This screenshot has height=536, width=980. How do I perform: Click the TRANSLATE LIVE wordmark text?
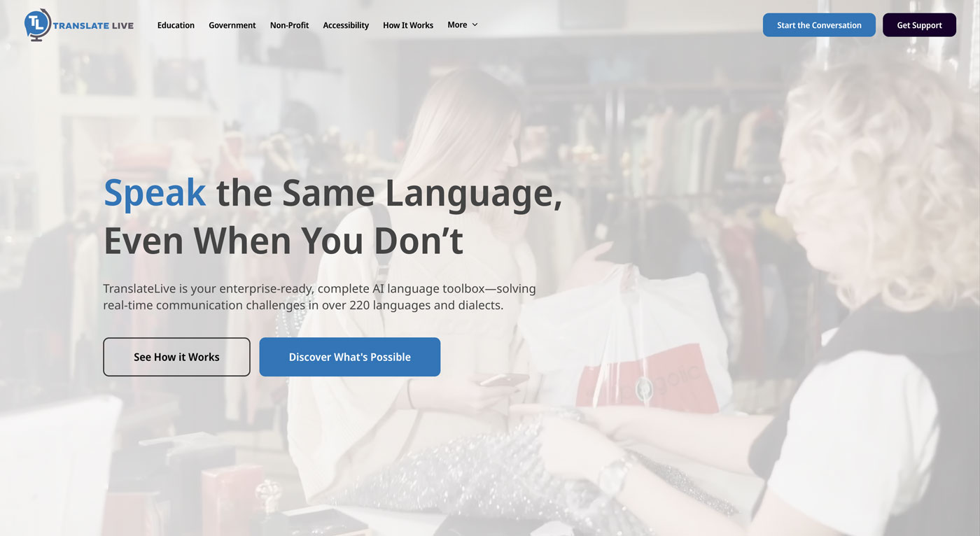coord(93,25)
